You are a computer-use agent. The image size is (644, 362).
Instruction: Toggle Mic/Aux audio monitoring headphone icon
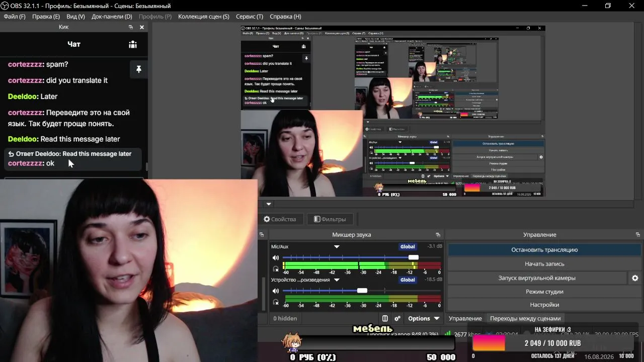[x=276, y=269]
